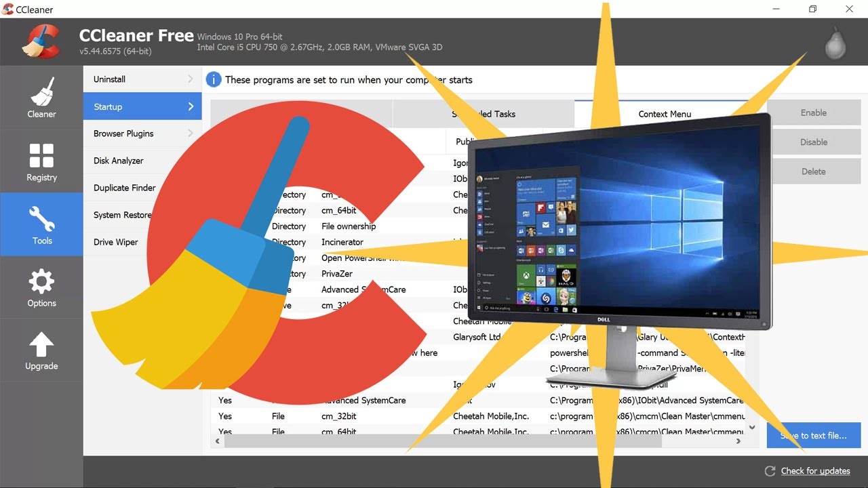This screenshot has width=868, height=488.
Task: Select the PrivaZer row
Action: pos(478,274)
